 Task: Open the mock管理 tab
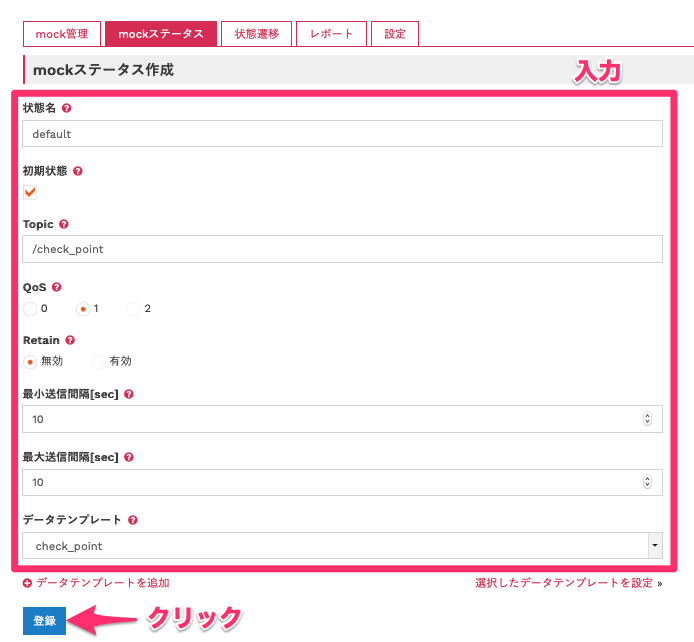[62, 34]
